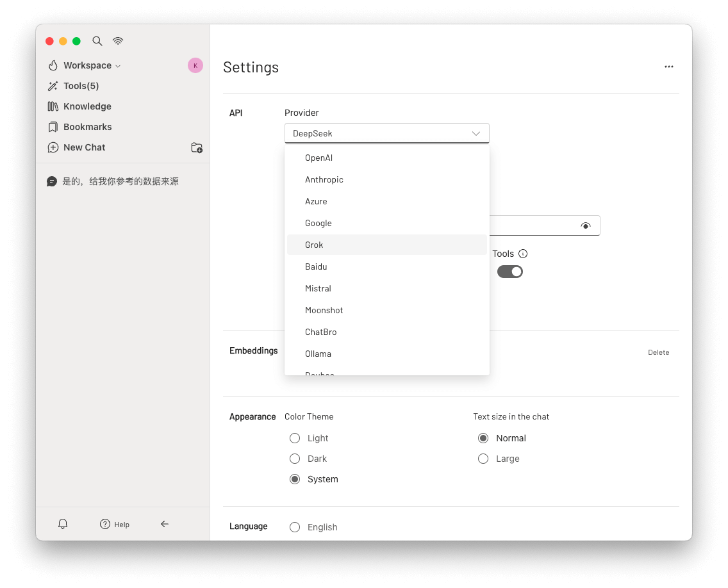
Task: Open the chat titled 是的，给我你参考的数据来源
Action: tap(120, 181)
